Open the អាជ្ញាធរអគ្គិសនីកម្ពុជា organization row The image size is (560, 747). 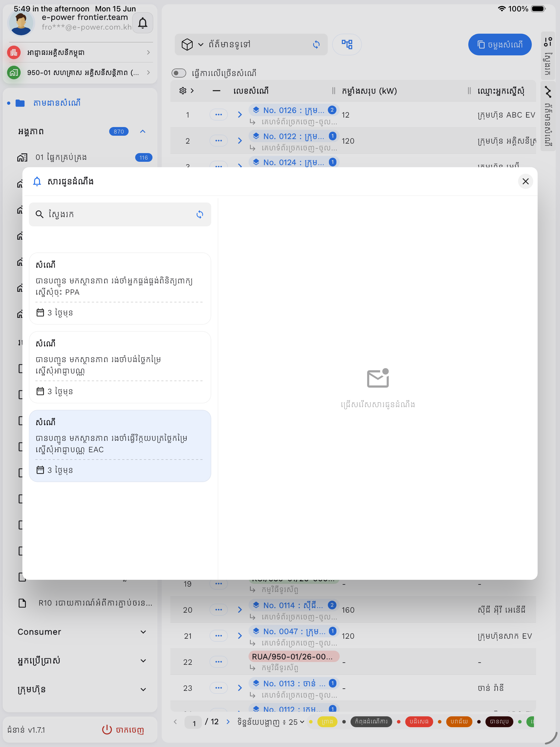80,52
